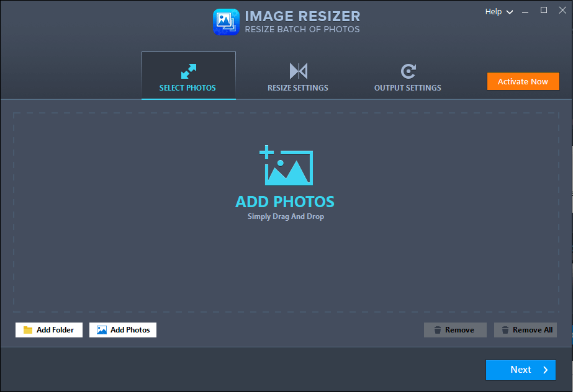
Task: Click the Simply Drag And Drop text
Action: point(286,216)
